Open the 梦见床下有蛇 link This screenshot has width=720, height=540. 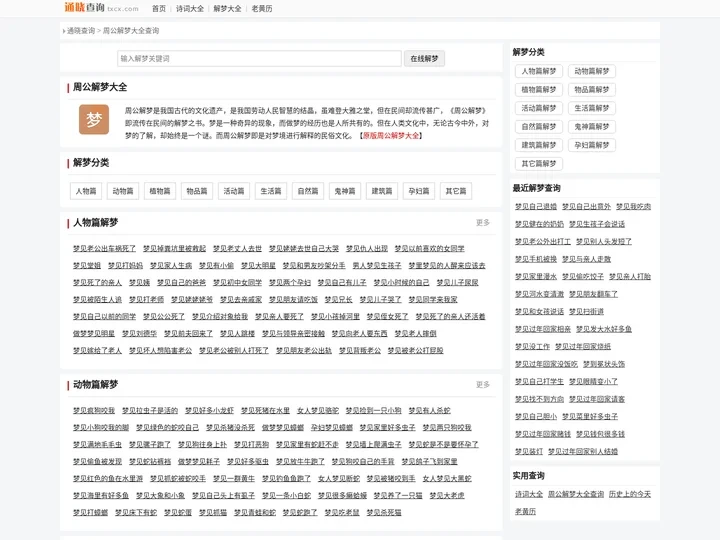(136, 512)
